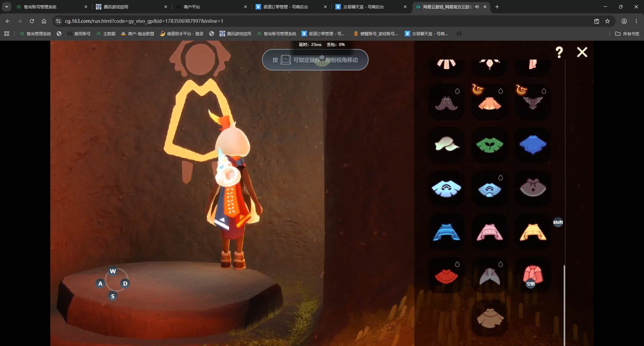The height and width of the screenshot is (346, 644).
Task: Click the D movement key
Action: point(125,283)
